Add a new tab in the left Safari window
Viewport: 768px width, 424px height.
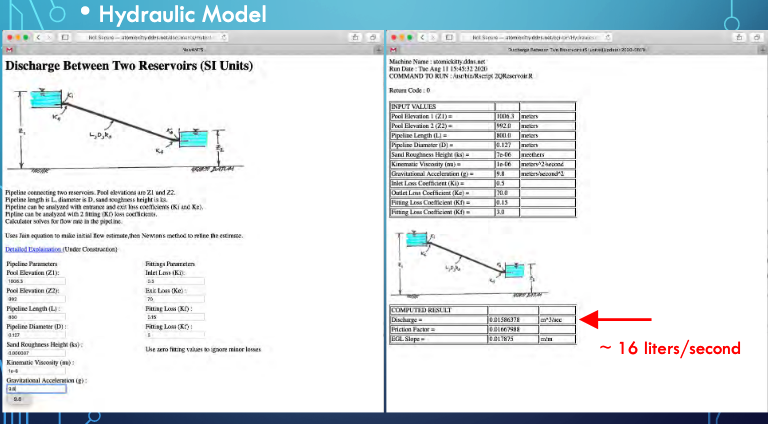[378, 49]
